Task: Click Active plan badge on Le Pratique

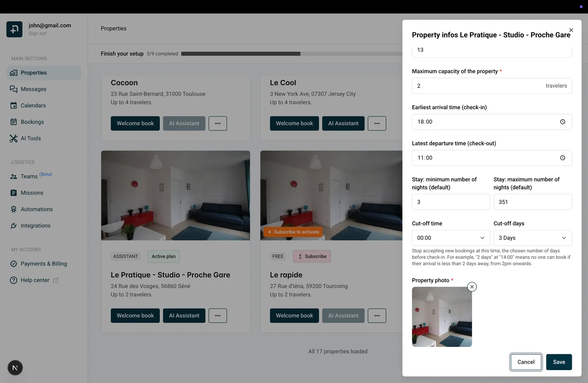Action: 164,256
